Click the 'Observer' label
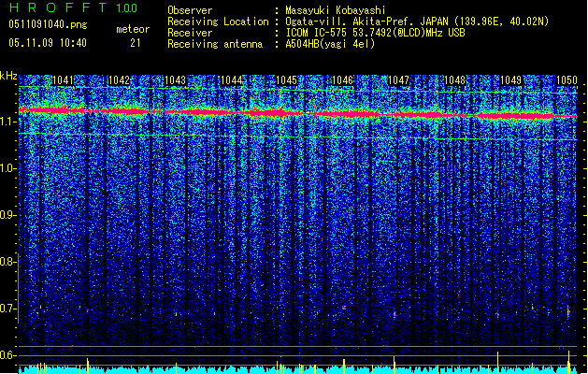Viewport: 588px width, 374px height. 190,10
